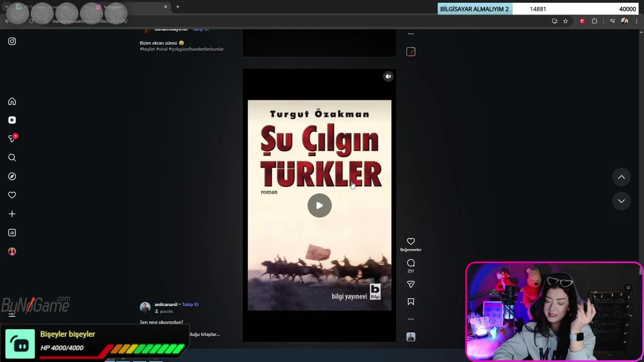The width and height of the screenshot is (644, 362).
Task: Open more options for current reel
Action: 411,319
